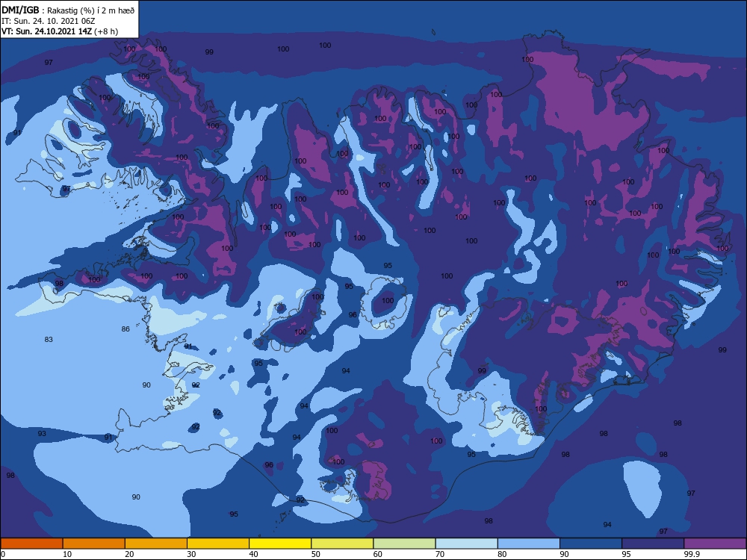Viewport: 747px width, 560px height.
Task: Click the '40' legend scale label
Action: click(253, 554)
